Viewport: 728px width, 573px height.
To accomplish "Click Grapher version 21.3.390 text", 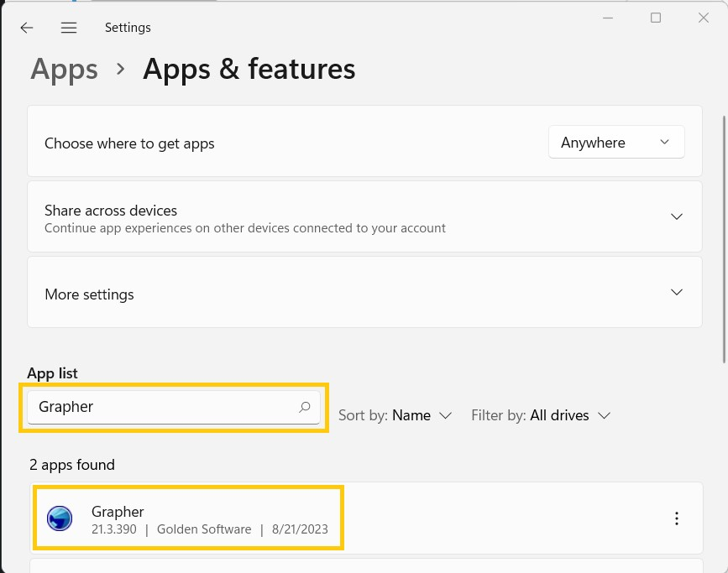I will [113, 529].
